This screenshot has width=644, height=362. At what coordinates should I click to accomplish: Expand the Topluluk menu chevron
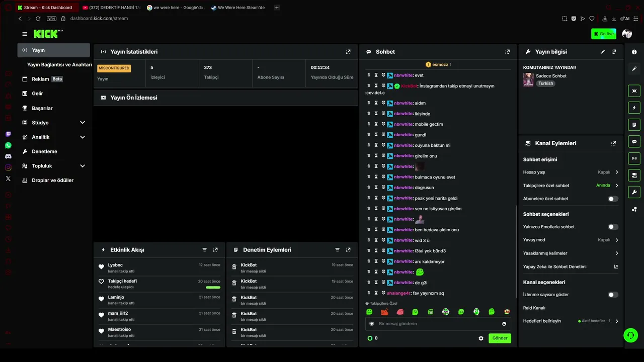coord(83,166)
